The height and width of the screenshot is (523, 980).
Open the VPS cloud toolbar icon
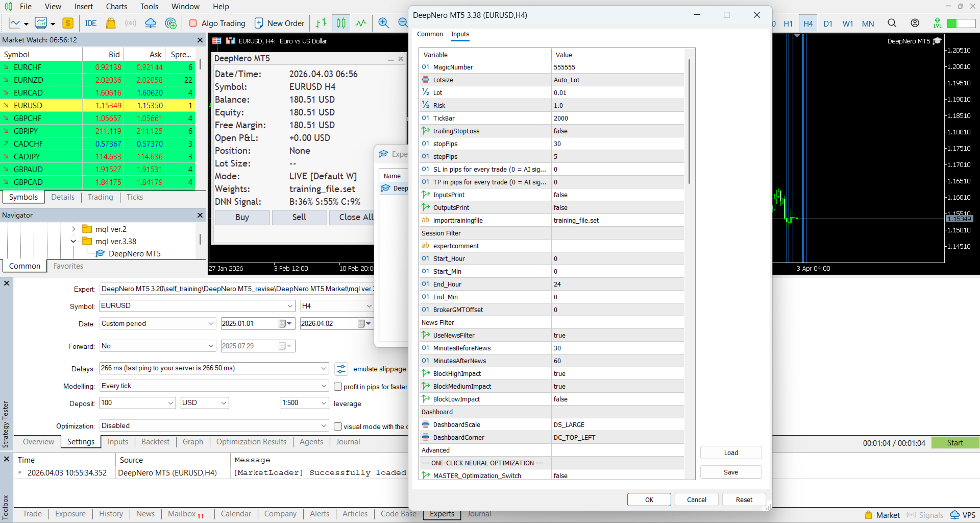click(151, 23)
